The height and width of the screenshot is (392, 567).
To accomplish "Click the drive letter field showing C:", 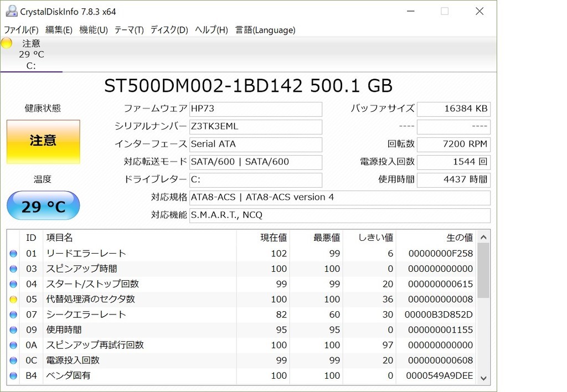I will (256, 180).
